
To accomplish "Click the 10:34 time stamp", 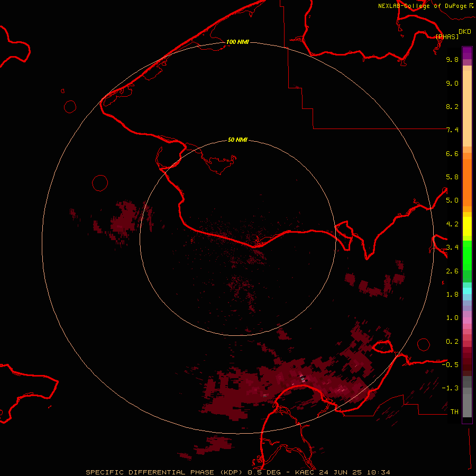I will coord(378,472).
